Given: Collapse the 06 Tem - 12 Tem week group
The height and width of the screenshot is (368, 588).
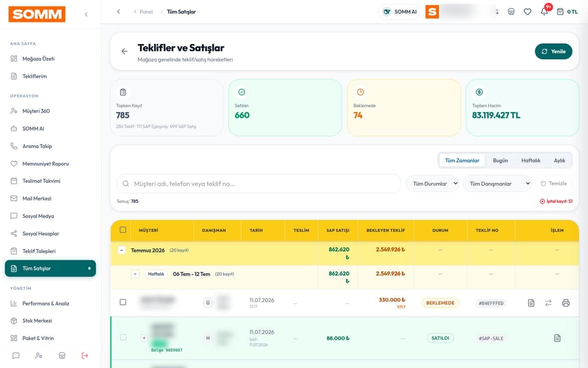Looking at the screenshot, I should 136,274.
